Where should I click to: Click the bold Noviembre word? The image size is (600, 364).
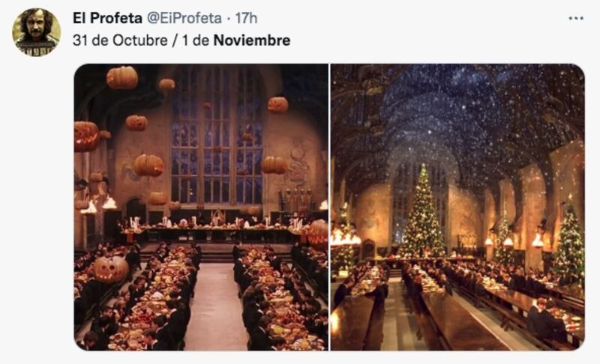coord(251,40)
